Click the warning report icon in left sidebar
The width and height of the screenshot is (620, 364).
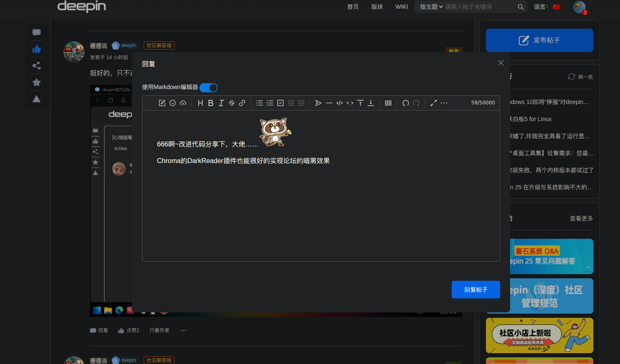(x=37, y=99)
